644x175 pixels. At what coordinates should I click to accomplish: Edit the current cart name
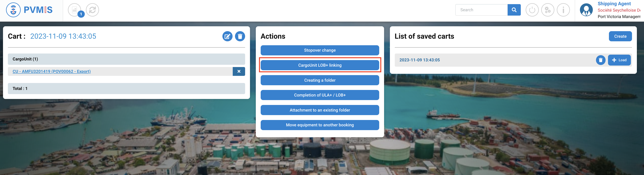point(227,37)
